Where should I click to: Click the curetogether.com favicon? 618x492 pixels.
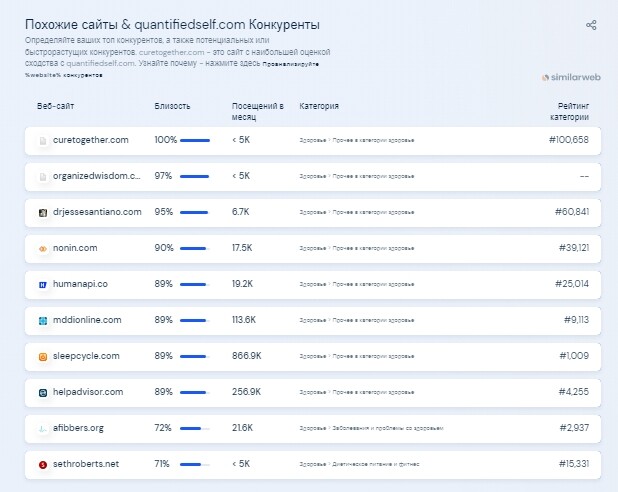pyautogui.click(x=43, y=140)
